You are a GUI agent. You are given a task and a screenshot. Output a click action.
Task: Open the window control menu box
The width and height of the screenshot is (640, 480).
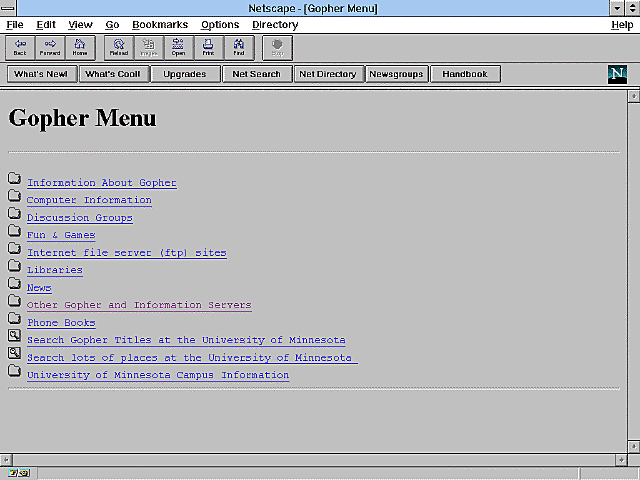pos(8,8)
